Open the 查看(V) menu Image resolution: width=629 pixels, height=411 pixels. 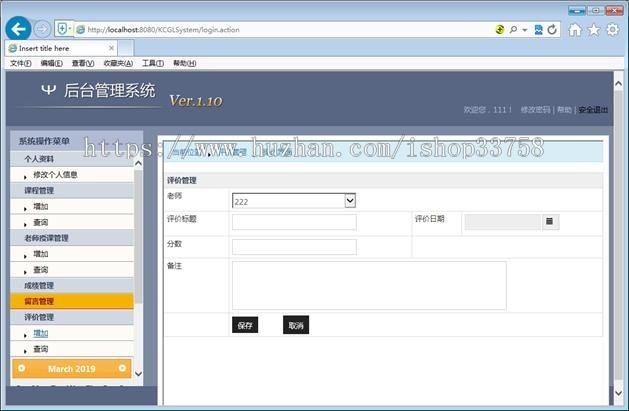(x=83, y=63)
